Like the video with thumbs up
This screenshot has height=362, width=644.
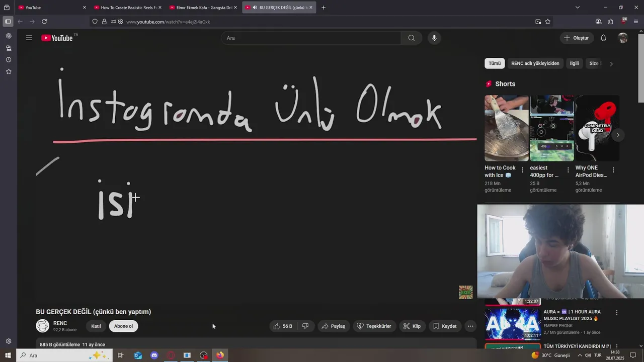(283, 326)
